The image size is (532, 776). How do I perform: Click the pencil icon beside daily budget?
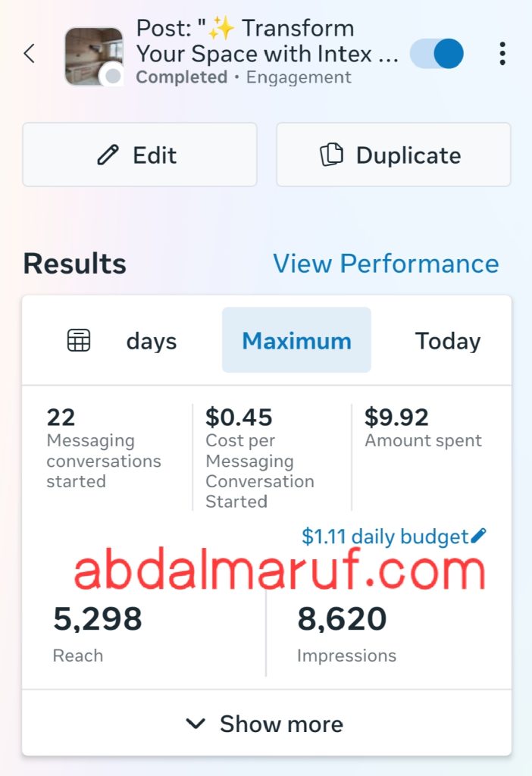tap(478, 537)
